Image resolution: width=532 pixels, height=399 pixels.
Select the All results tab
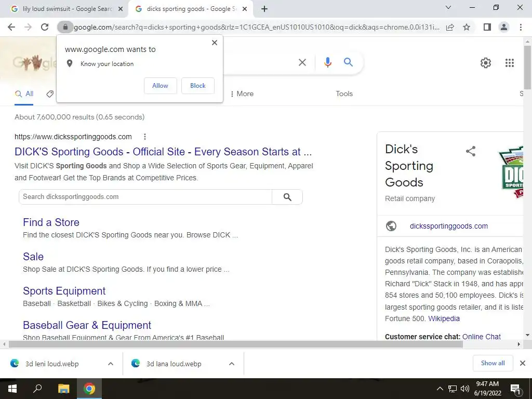[24, 94]
